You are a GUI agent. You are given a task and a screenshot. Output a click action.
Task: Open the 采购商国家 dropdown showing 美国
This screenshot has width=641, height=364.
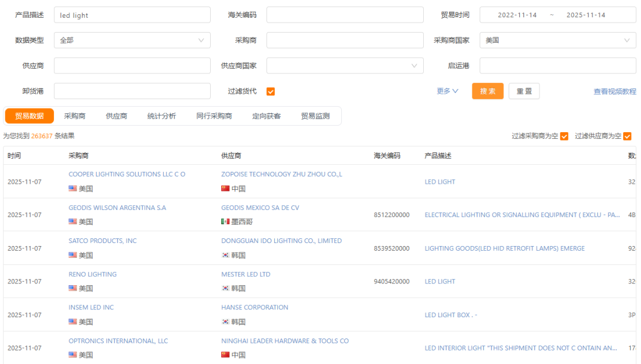(557, 40)
